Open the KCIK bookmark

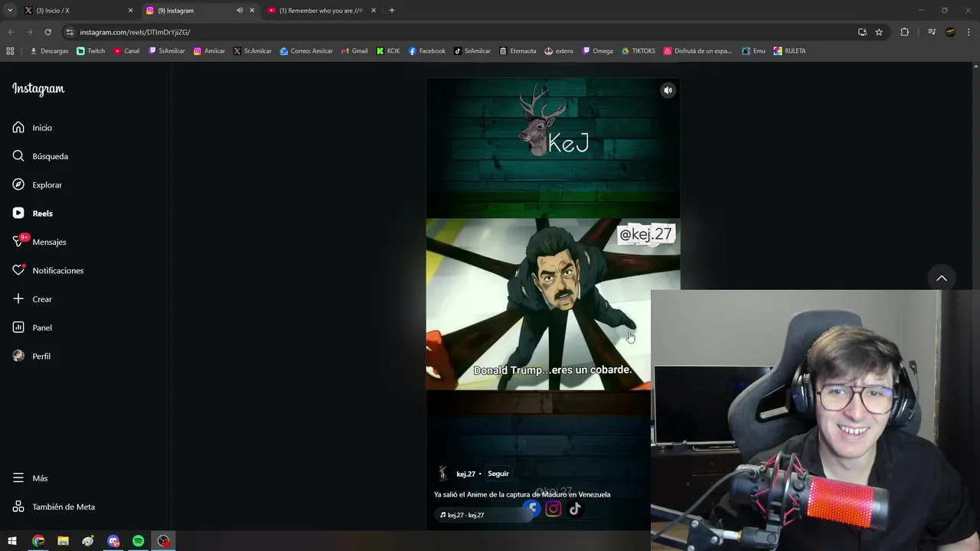(388, 51)
